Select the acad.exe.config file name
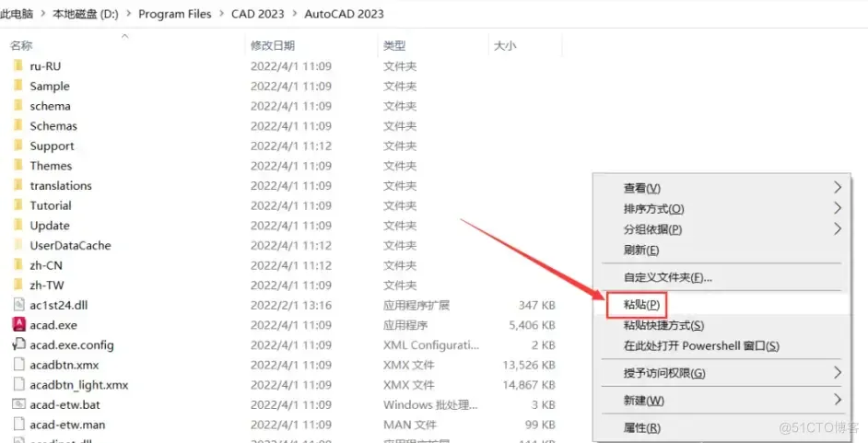 click(x=72, y=344)
